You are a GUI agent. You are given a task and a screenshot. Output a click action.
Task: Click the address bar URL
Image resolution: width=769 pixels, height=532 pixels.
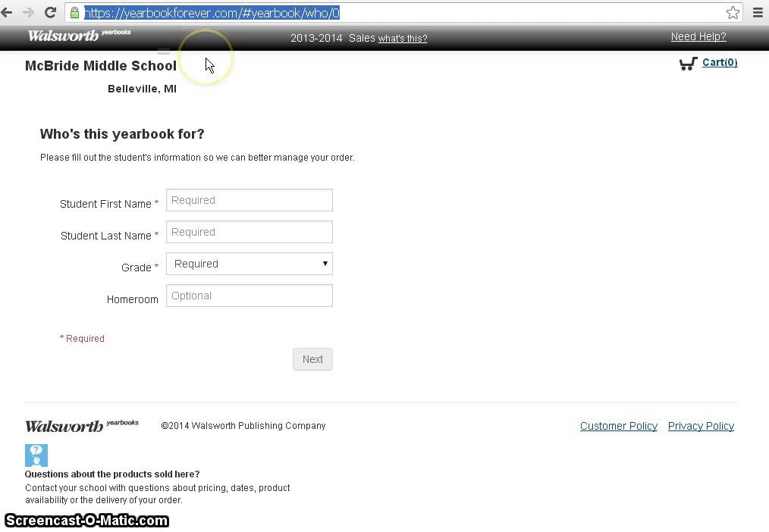point(212,13)
